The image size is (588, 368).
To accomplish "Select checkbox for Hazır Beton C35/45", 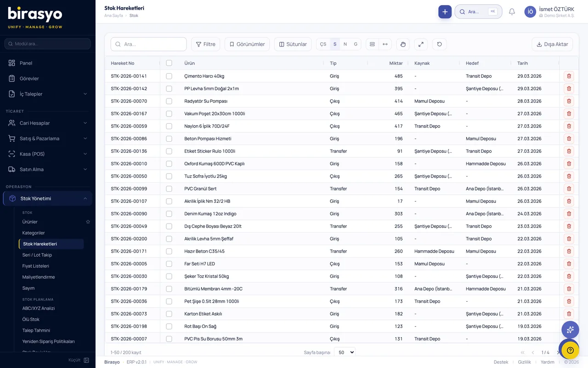I will pyautogui.click(x=169, y=251).
